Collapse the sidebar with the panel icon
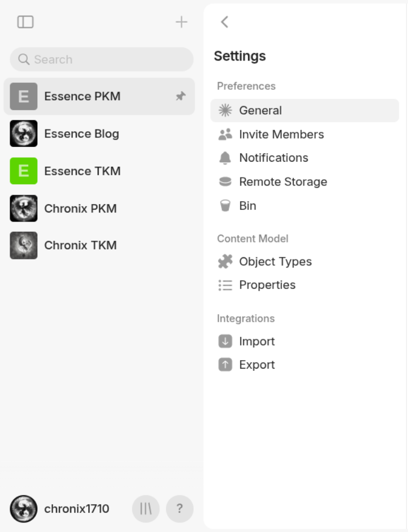Viewport: 408px width, 532px height. click(25, 21)
